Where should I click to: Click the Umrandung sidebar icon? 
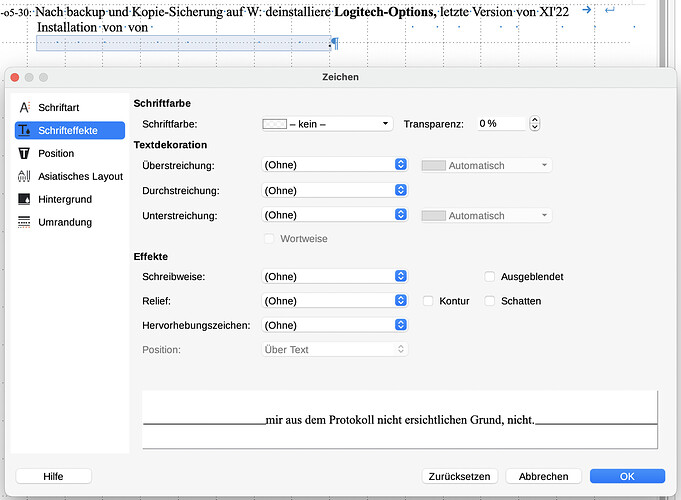click(x=24, y=222)
